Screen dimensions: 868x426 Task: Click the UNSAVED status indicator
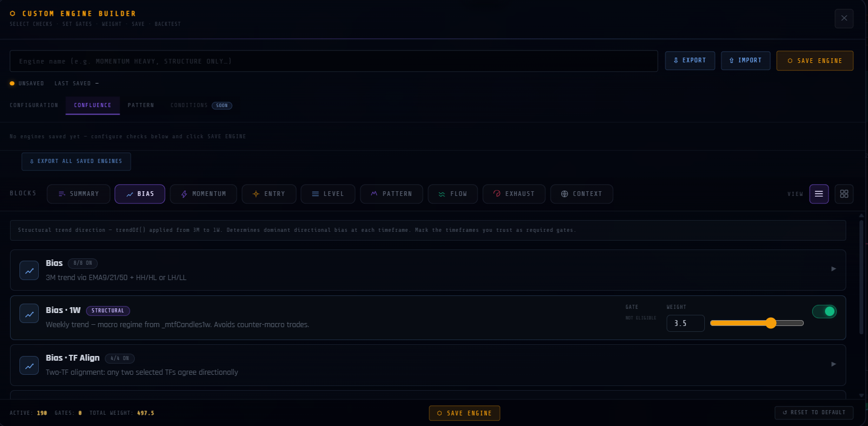[27, 84]
